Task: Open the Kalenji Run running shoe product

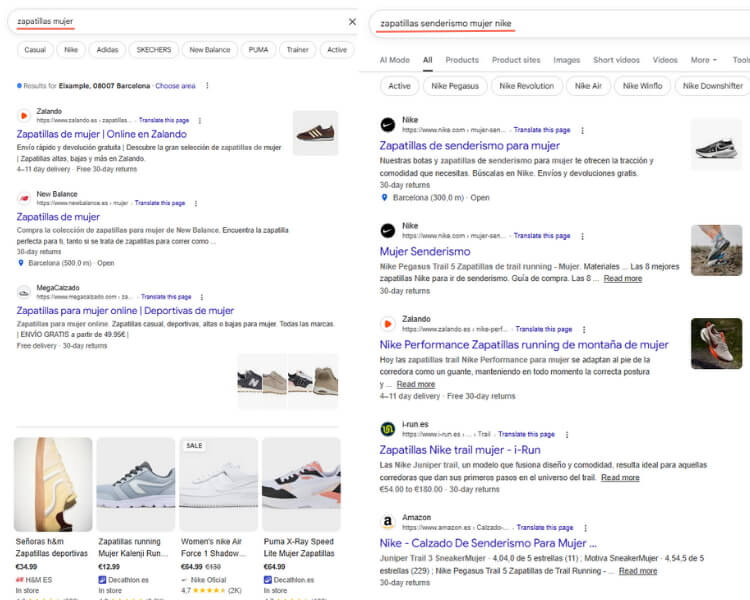Action: click(136, 518)
